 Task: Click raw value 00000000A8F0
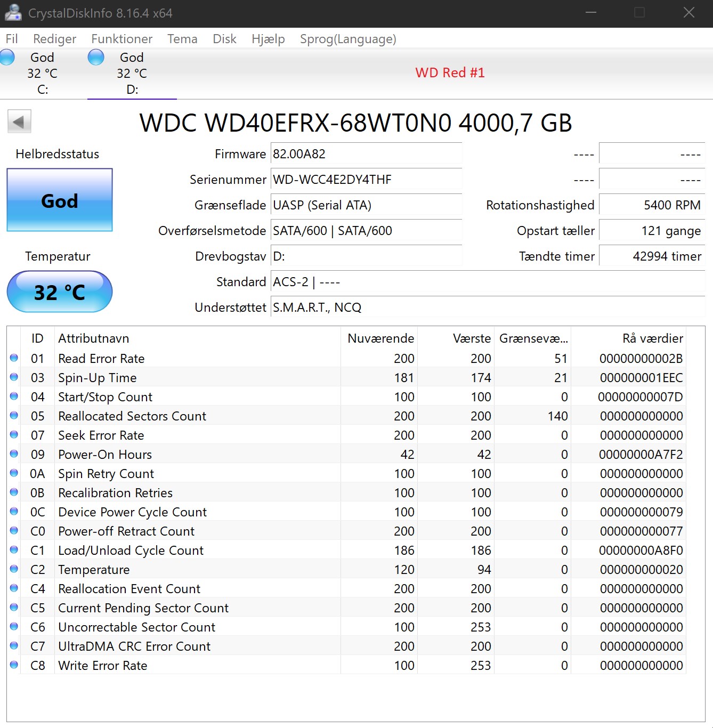641,551
